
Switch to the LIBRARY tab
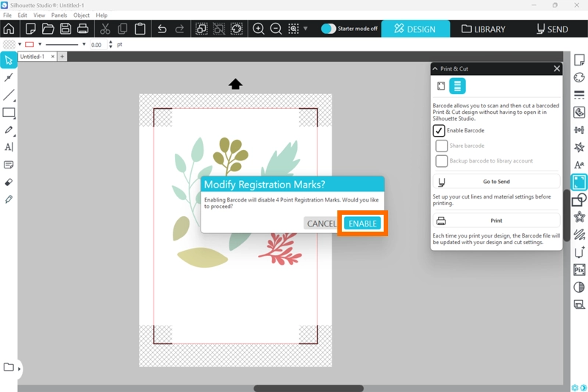(x=484, y=29)
